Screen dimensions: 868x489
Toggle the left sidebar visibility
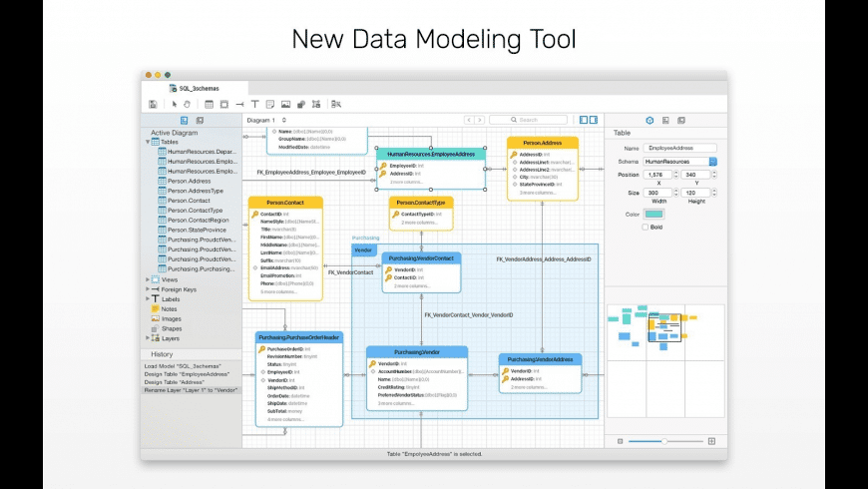(x=584, y=120)
